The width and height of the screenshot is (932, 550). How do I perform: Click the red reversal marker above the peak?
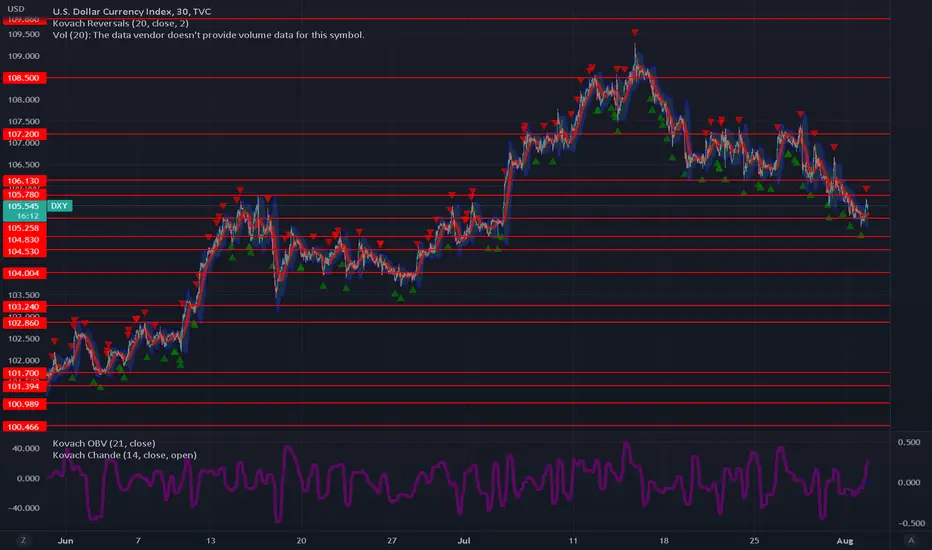coord(635,32)
